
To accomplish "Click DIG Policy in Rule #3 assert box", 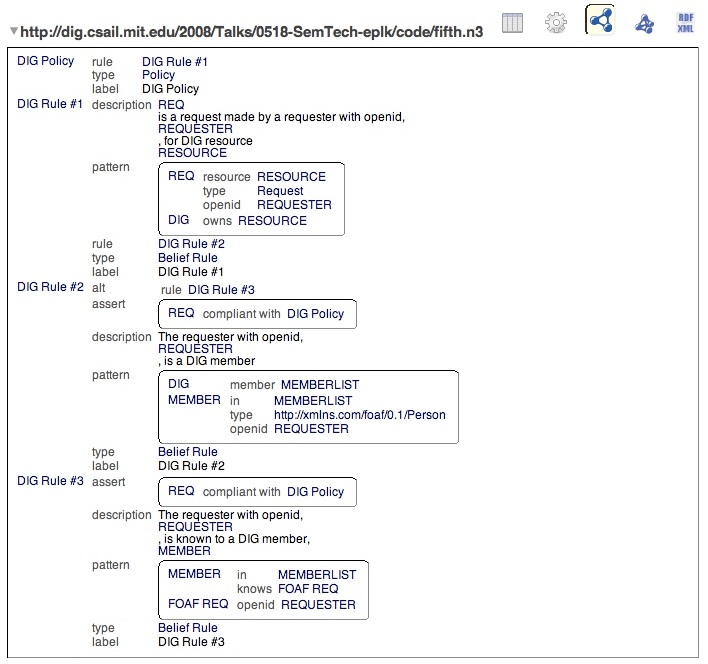I will coord(316,492).
